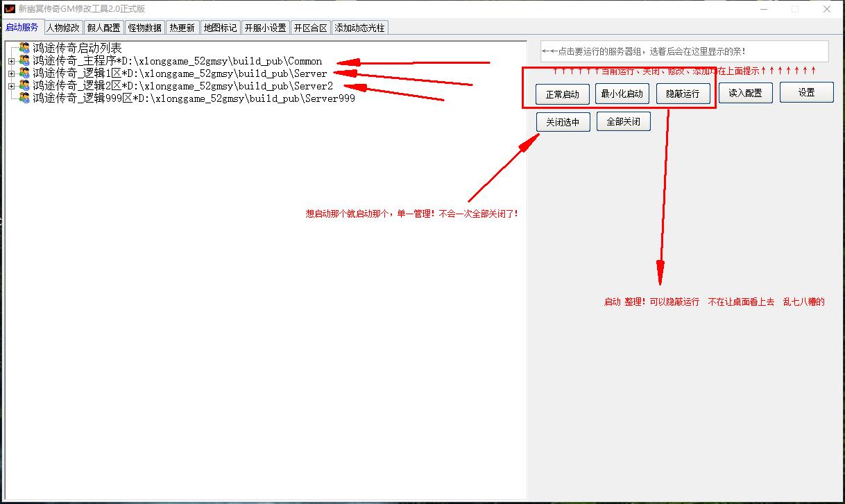
Task: Switch to the 人物修改 tab
Action: [63, 28]
